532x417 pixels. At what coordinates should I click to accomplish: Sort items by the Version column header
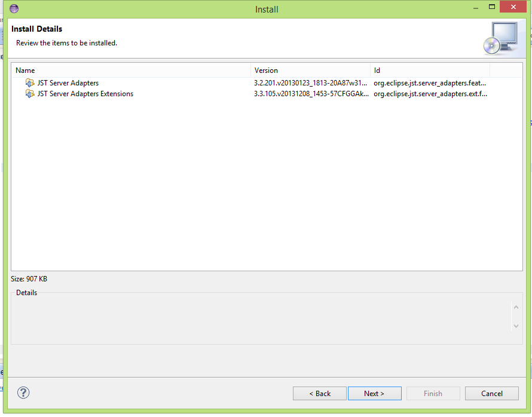(x=310, y=70)
